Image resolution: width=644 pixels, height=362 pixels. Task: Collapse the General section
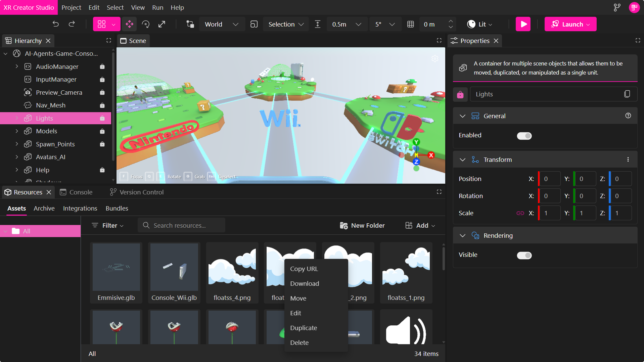coord(462,116)
